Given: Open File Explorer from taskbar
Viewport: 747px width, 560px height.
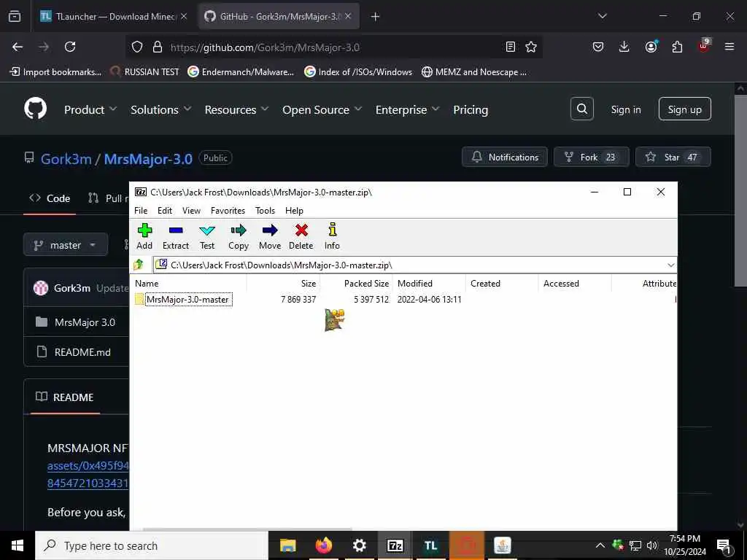Looking at the screenshot, I should 287,545.
